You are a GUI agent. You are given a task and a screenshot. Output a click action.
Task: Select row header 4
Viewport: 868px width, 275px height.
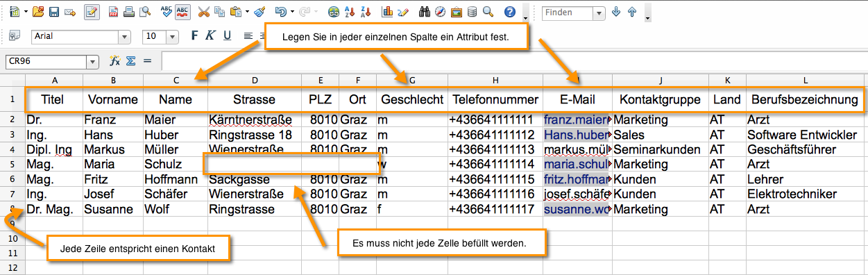(x=12, y=149)
